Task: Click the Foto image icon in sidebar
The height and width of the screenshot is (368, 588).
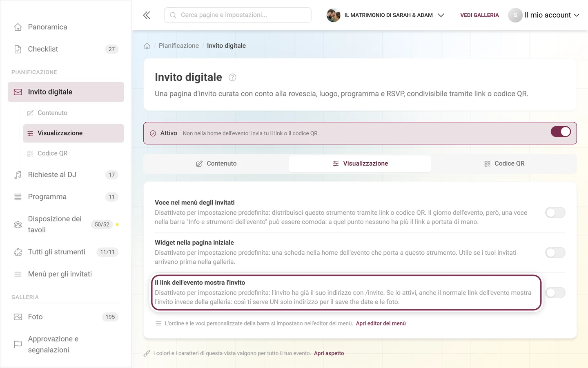Action: [x=18, y=317]
